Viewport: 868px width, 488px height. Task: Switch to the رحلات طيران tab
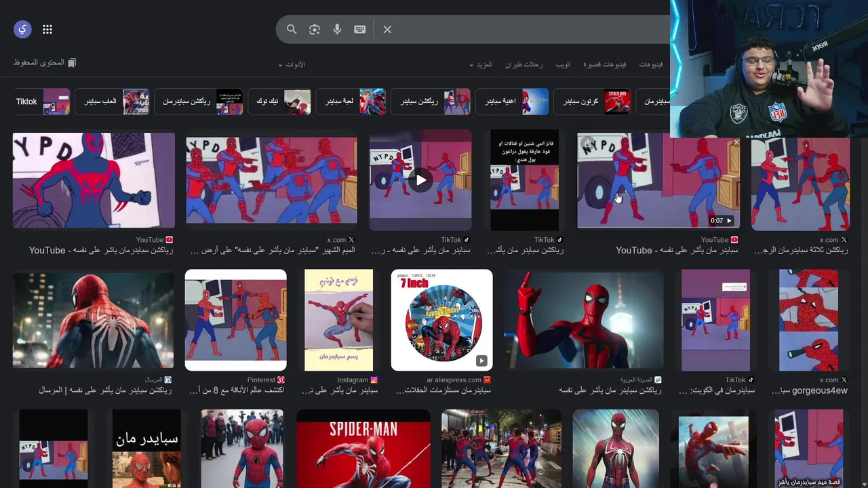[x=524, y=64]
